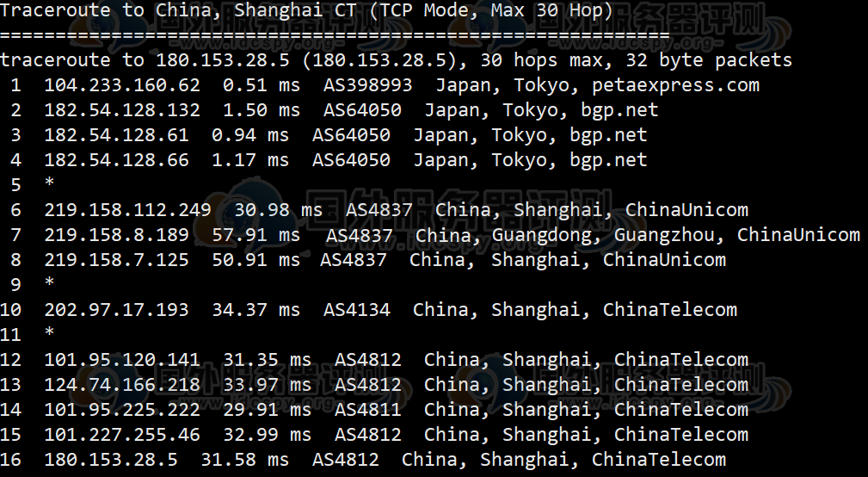Click AS4811 in hop 14

367,409
